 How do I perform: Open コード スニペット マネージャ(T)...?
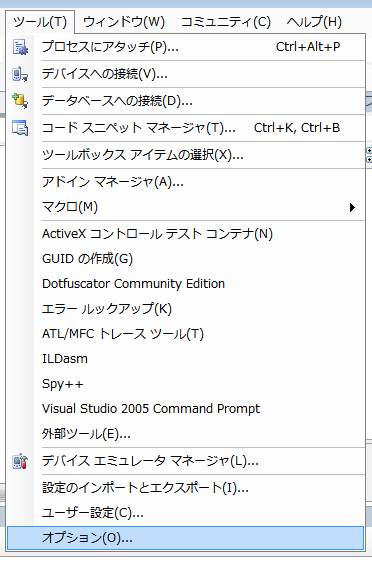click(x=186, y=128)
